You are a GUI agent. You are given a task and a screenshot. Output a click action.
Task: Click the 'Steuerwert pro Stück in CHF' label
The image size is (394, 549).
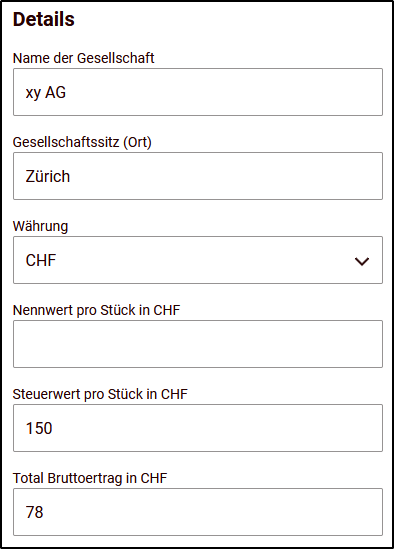pos(100,394)
